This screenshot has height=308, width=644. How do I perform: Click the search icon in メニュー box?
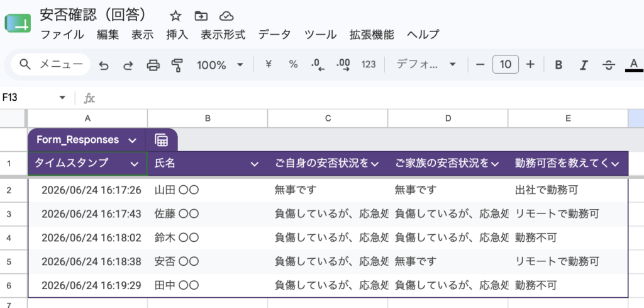pyautogui.click(x=25, y=64)
